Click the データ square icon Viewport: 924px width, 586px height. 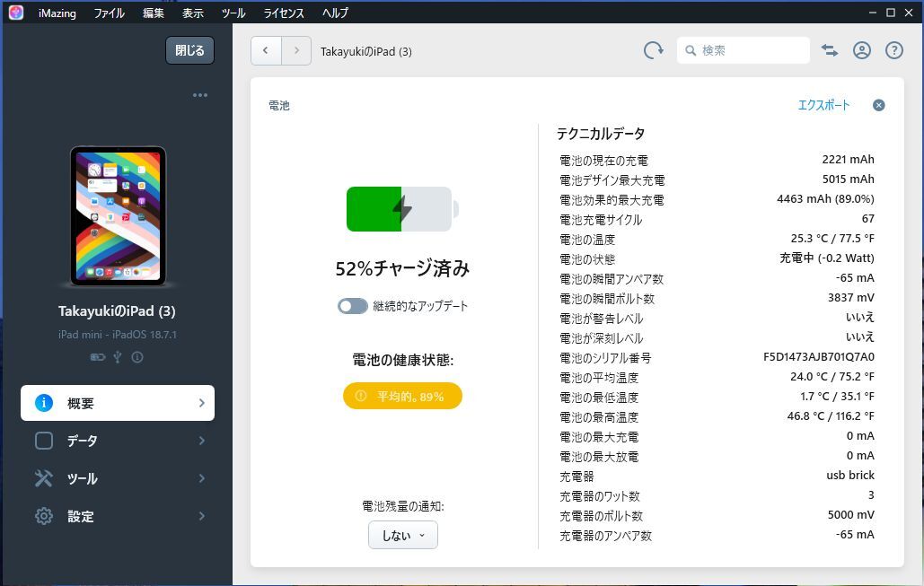tap(44, 441)
